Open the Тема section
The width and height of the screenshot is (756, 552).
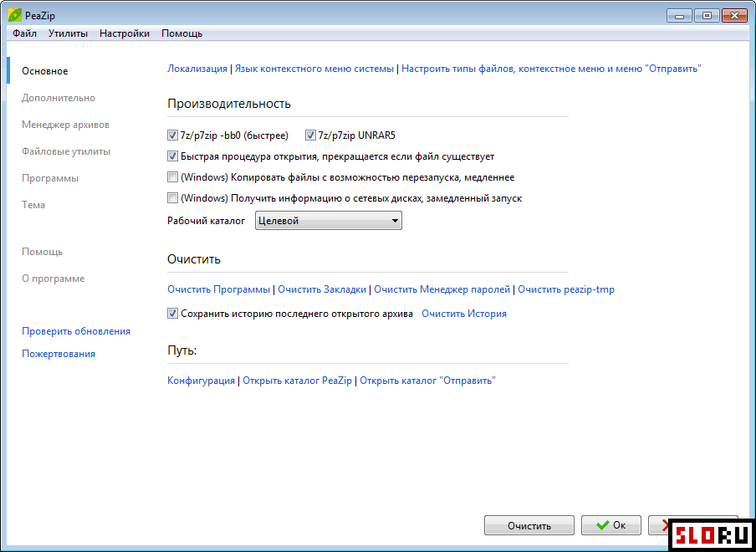click(33, 205)
